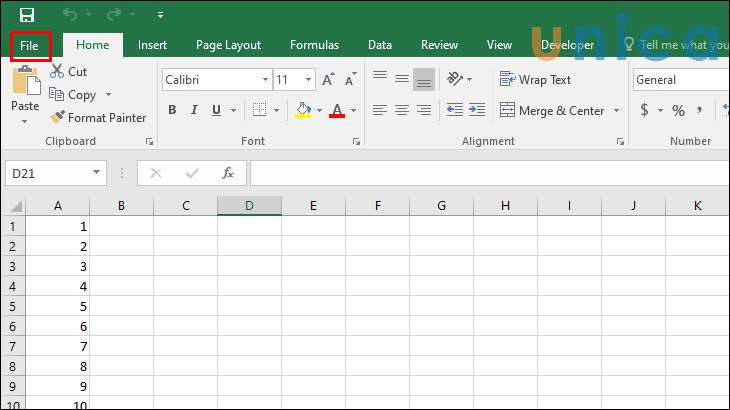Image resolution: width=730 pixels, height=410 pixels.
Task: Apply the red font color swatch
Action: 337,110
